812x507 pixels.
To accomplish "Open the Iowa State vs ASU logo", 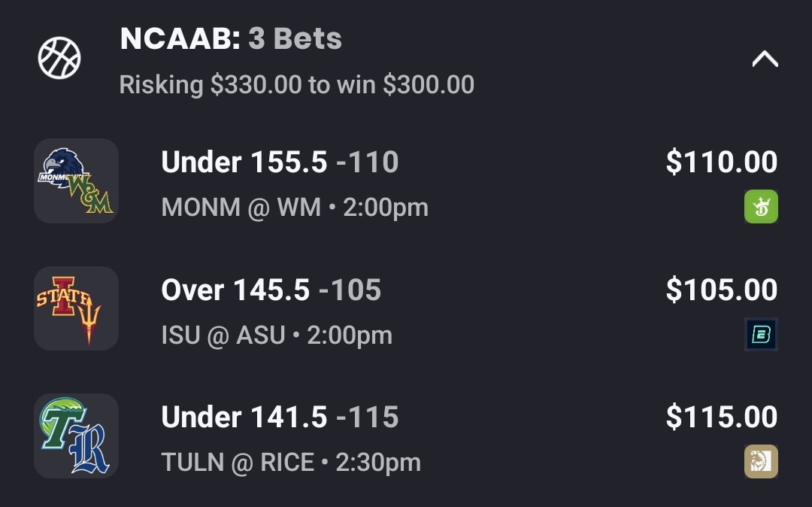I will (76, 308).
